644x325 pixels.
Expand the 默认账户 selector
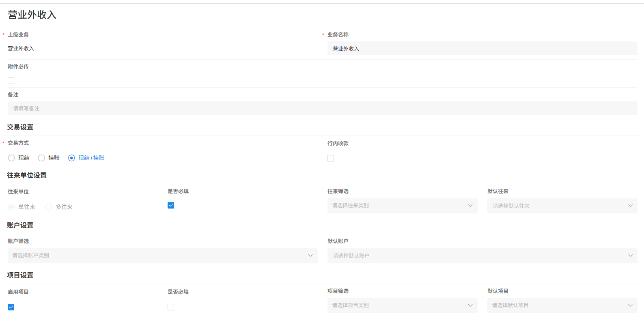[482, 256]
